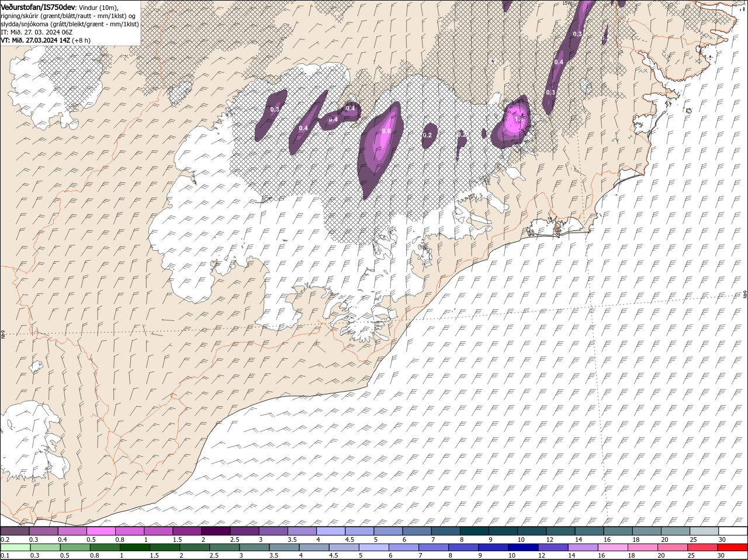
Task: Click the 'rigning/skúrir (grænt/blátt/rautt - mm/1klst) og' line
Action: click(68, 16)
